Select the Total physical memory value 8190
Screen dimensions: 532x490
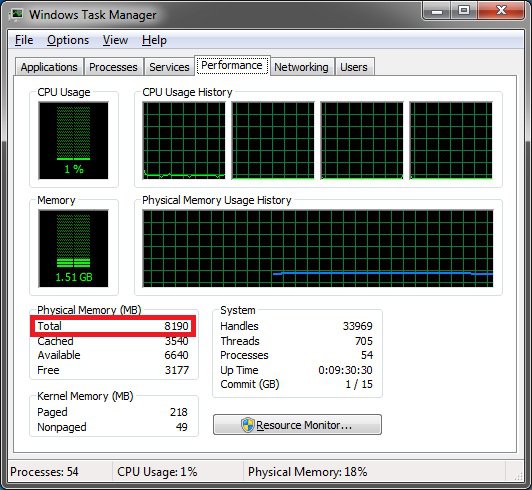click(176, 326)
